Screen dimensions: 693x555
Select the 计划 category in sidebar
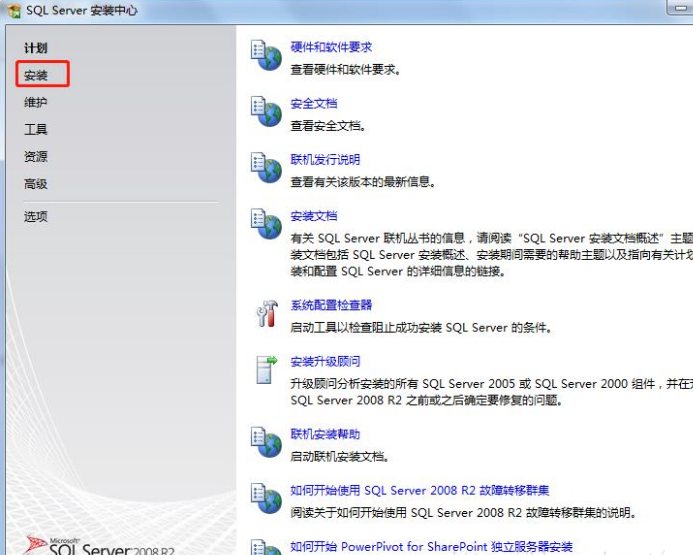coord(36,48)
